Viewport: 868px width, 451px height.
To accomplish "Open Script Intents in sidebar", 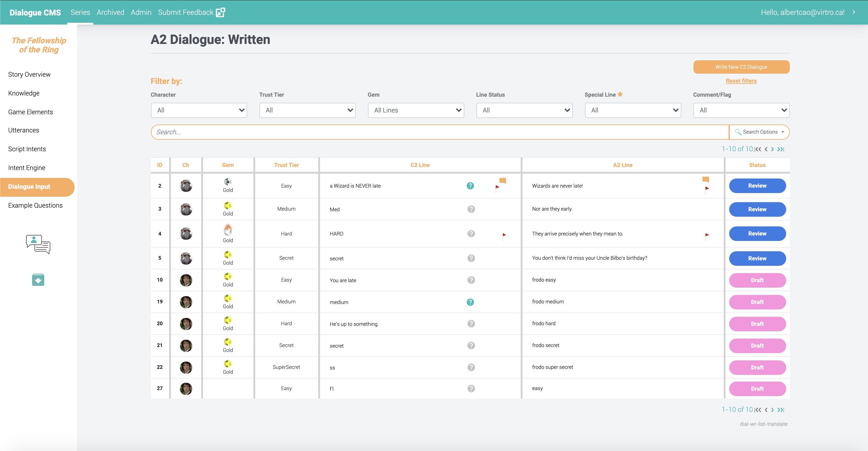I will click(x=27, y=149).
